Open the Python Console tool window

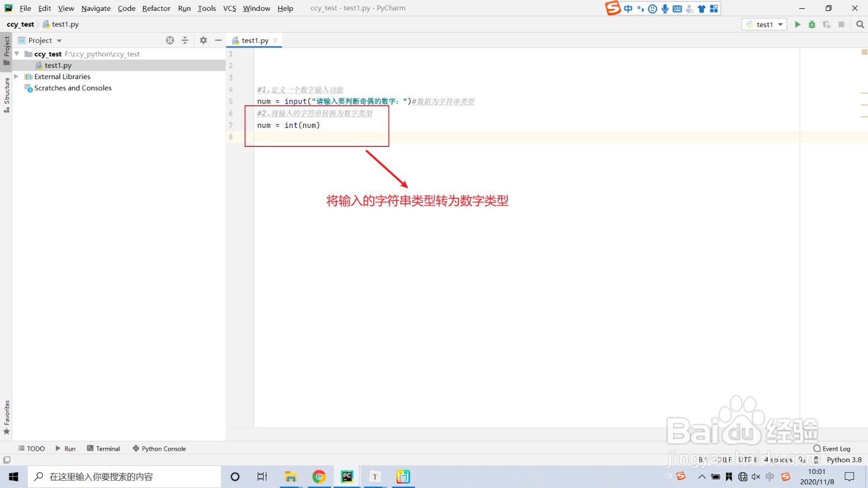point(159,448)
